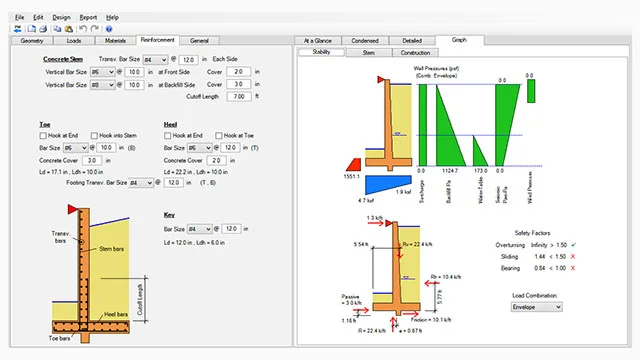
Task: Toggle the Hook at Toe checkbox
Action: pos(219,135)
